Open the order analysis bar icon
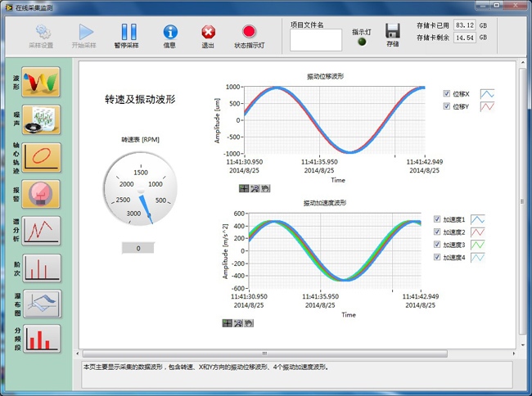532x396 pixels. pos(42,268)
